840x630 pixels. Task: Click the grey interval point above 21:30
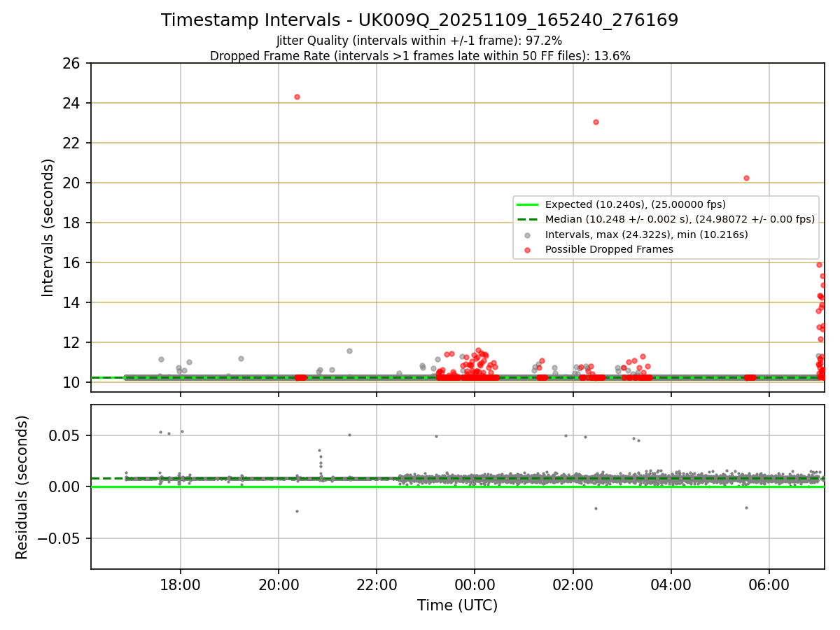point(349,351)
